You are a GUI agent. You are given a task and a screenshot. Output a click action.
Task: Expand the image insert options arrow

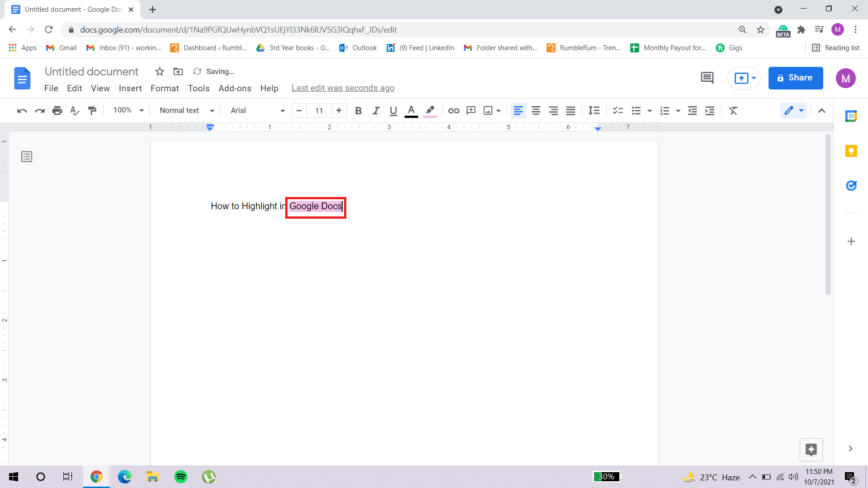coord(499,111)
